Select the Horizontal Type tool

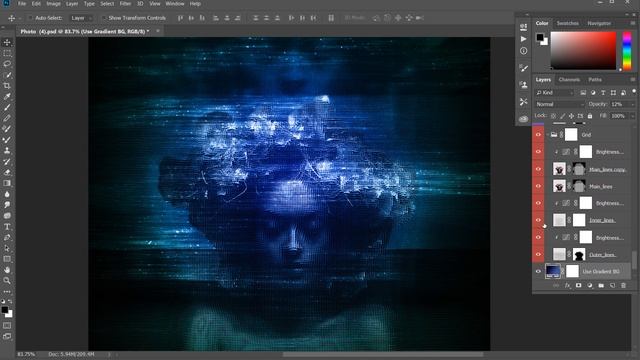pos(7,227)
